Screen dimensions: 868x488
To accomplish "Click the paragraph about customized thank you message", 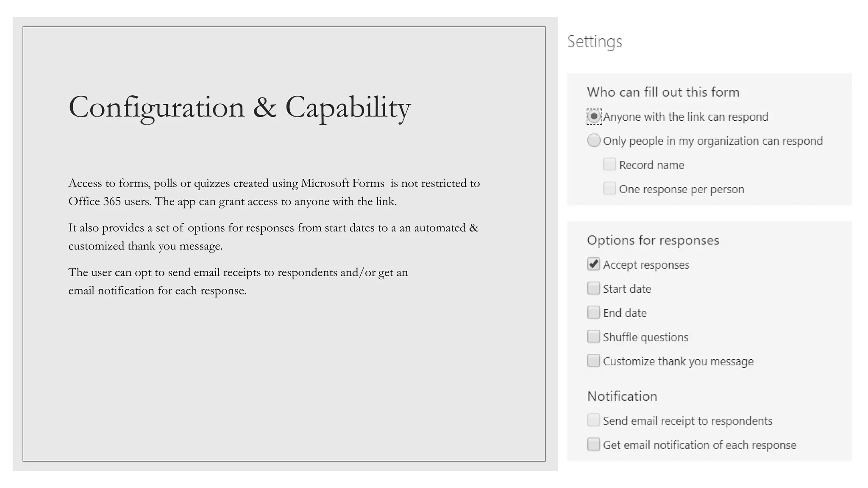I will 273,237.
